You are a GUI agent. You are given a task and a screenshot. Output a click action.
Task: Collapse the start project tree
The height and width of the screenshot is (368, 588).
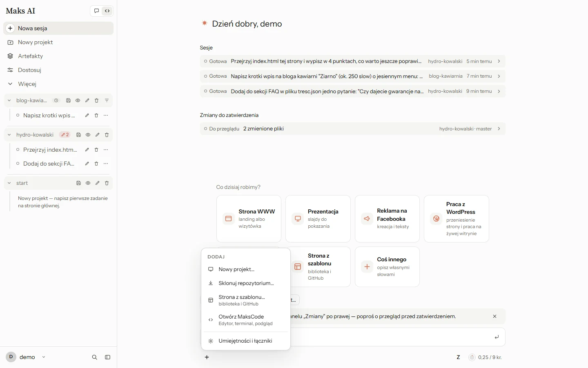(9, 183)
